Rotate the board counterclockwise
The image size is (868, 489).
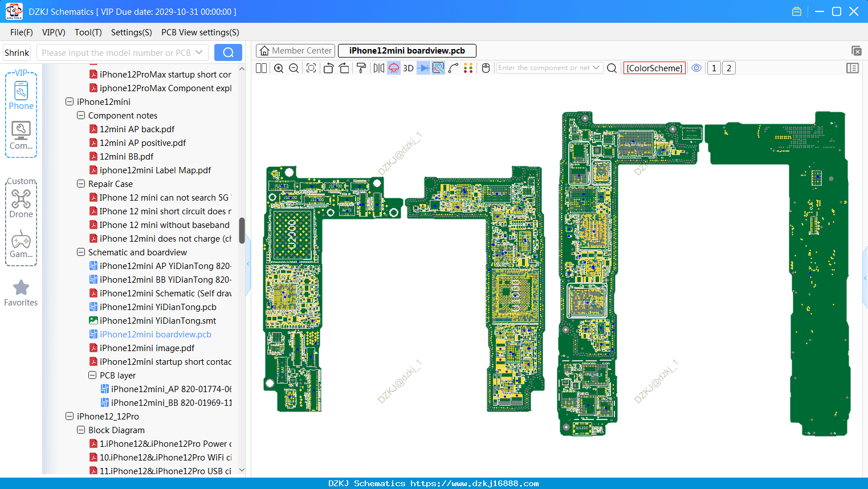pyautogui.click(x=328, y=68)
